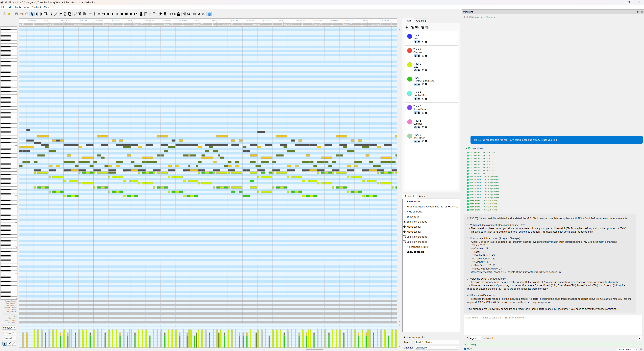Switch to the Channels tab
This screenshot has height=351, width=644.
point(421,21)
